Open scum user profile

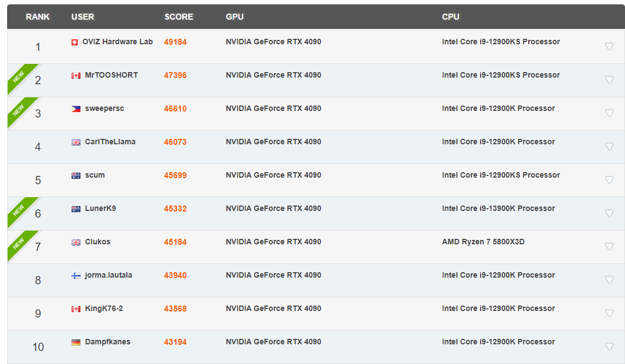[95, 175]
